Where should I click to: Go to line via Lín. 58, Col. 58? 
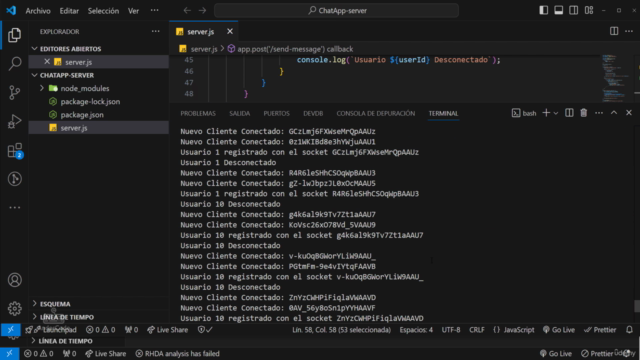[x=341, y=330]
